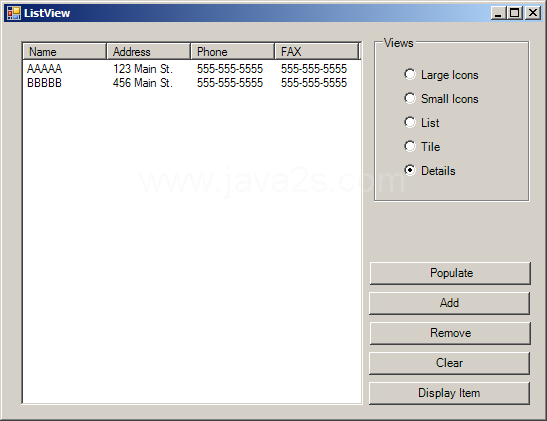Click the Display Item button
This screenshot has height=421, width=547.
449,393
